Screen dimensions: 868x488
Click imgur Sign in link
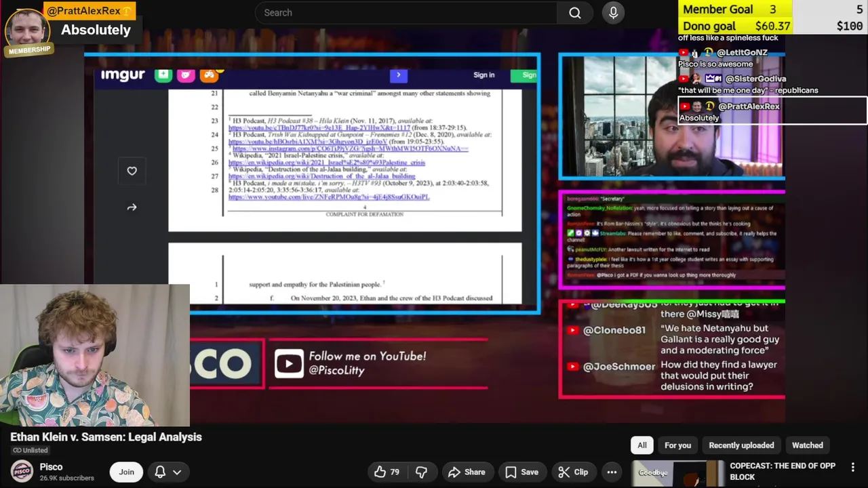484,75
